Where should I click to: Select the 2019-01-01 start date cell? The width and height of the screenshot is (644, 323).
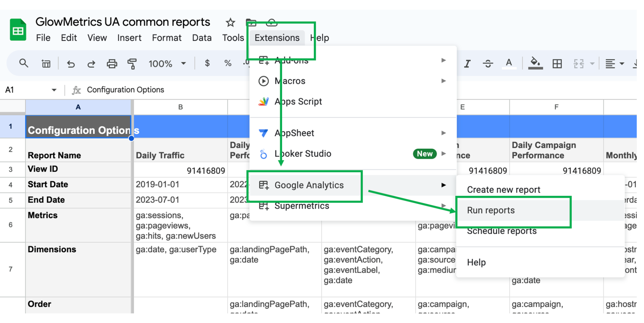pyautogui.click(x=180, y=185)
